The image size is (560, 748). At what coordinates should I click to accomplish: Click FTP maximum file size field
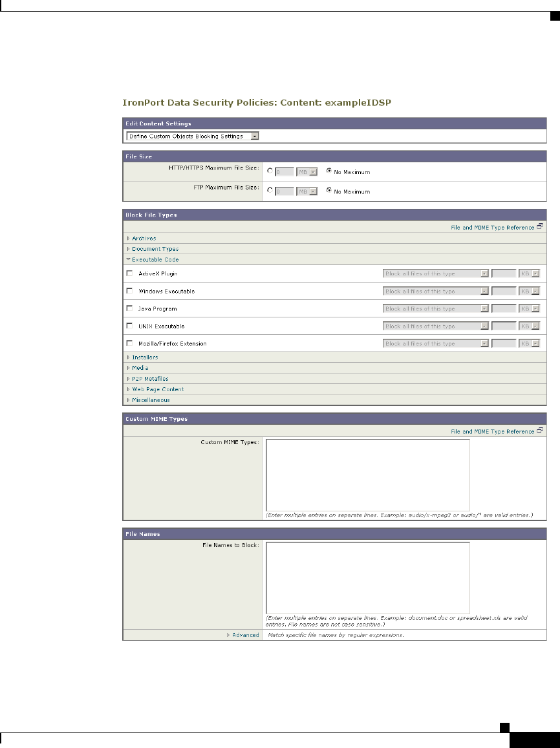pos(285,191)
